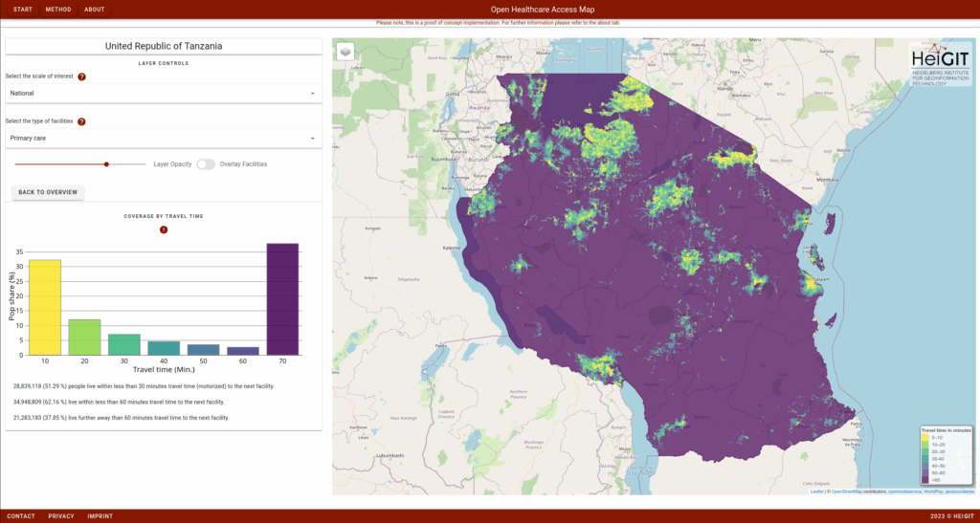Open the map layers control icon
This screenshot has height=523, width=980.
(345, 52)
